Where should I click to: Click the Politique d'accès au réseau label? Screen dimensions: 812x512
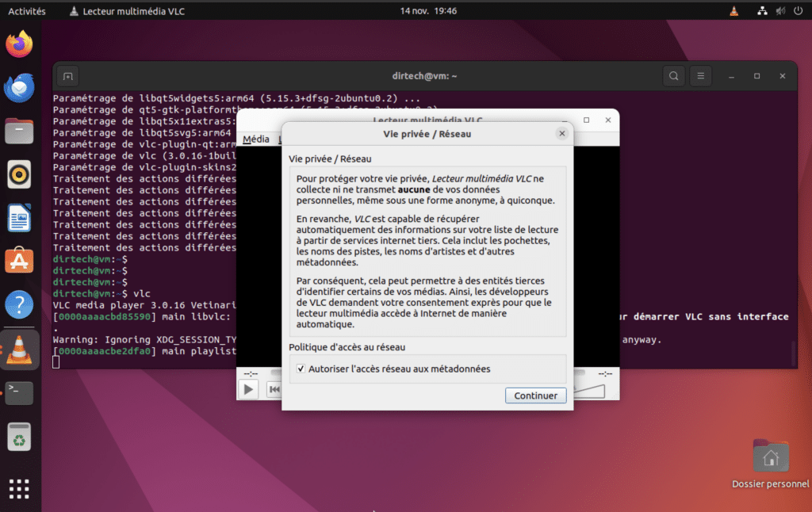point(347,347)
